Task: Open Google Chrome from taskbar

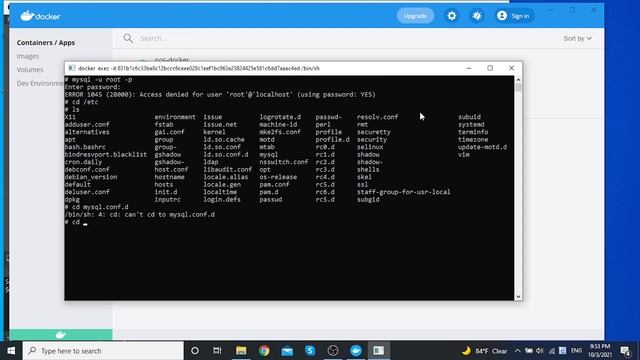Action: click(264, 351)
